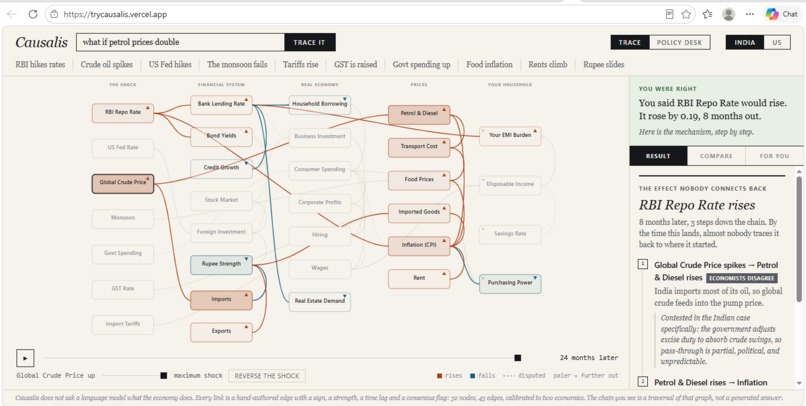The height and width of the screenshot is (406, 806).
Task: Open the COMPARE tab
Action: point(716,156)
